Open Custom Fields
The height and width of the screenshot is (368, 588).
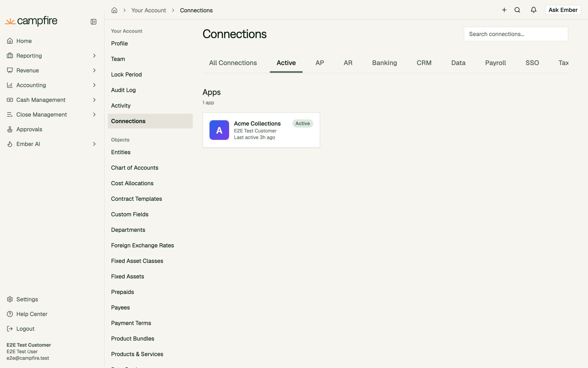click(150, 214)
